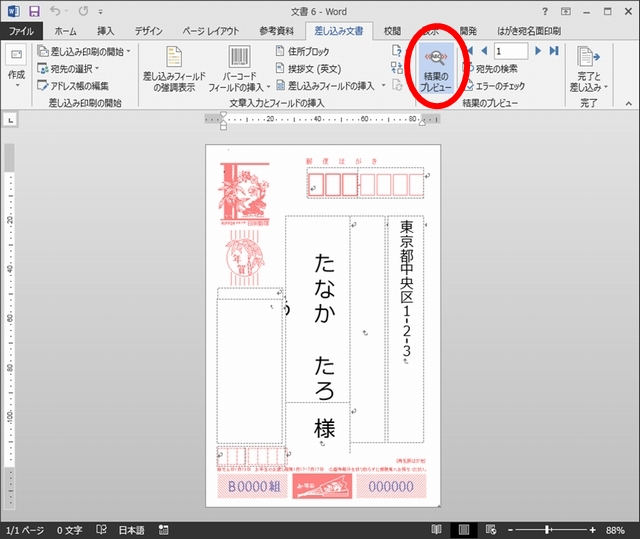Switch to Web Layout view icon
The width and height of the screenshot is (640, 539).
click(x=491, y=530)
